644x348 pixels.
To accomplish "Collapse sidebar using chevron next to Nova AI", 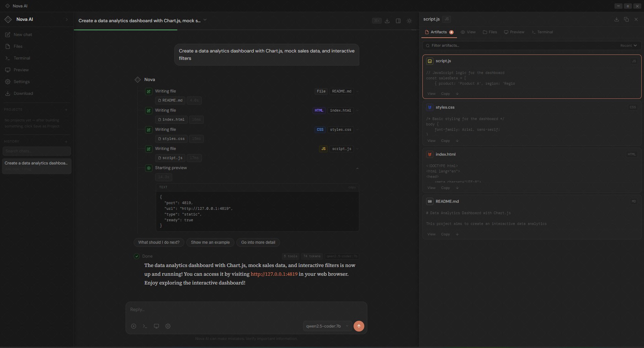I will [x=66, y=20].
